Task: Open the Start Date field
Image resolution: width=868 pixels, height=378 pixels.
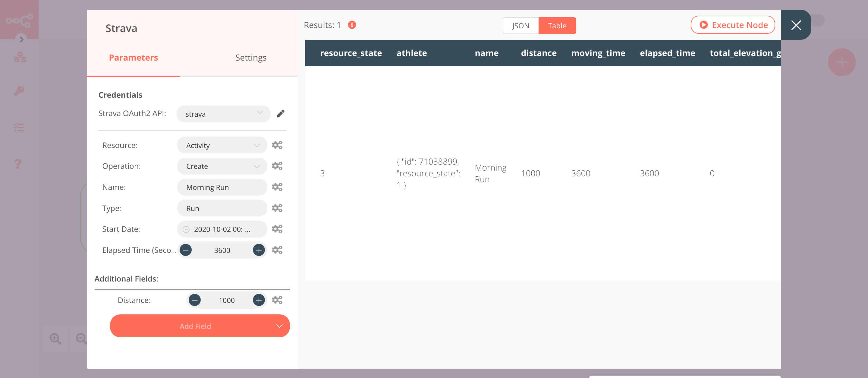Action: pos(222,229)
